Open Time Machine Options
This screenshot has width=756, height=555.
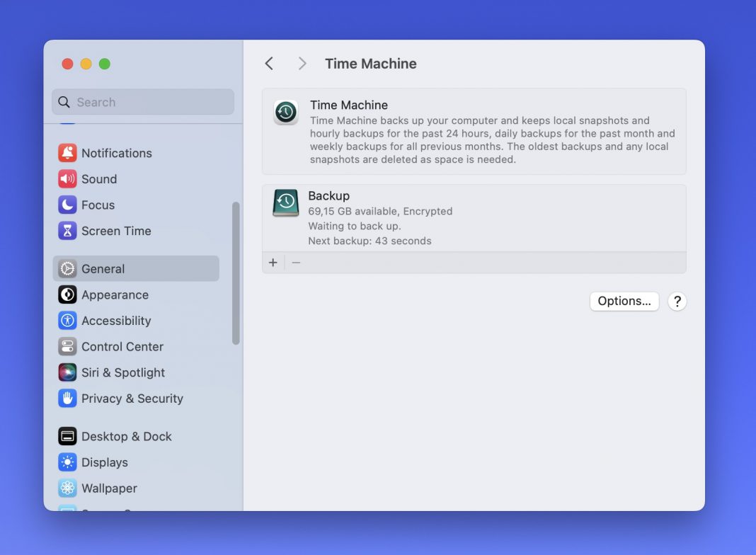[624, 301]
